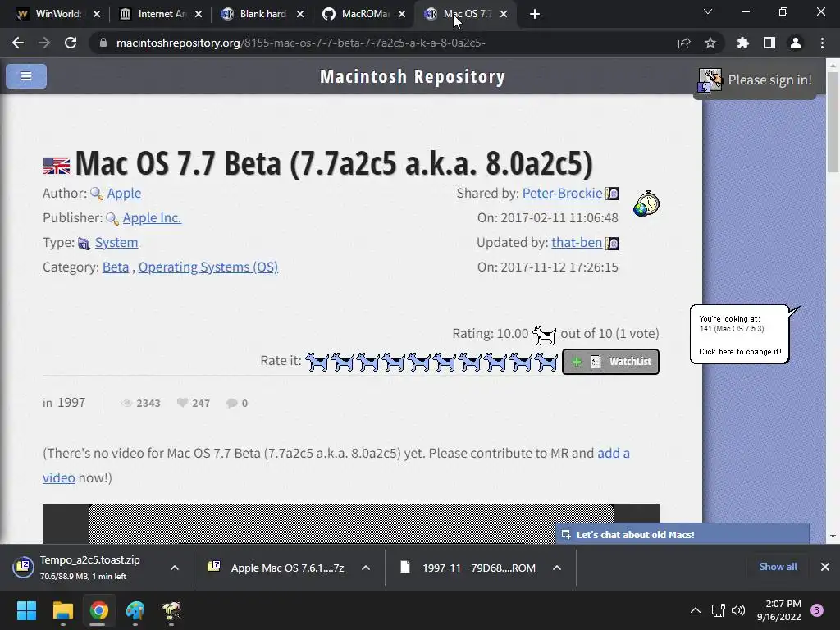
Task: Open the Beta category link
Action: tap(116, 267)
